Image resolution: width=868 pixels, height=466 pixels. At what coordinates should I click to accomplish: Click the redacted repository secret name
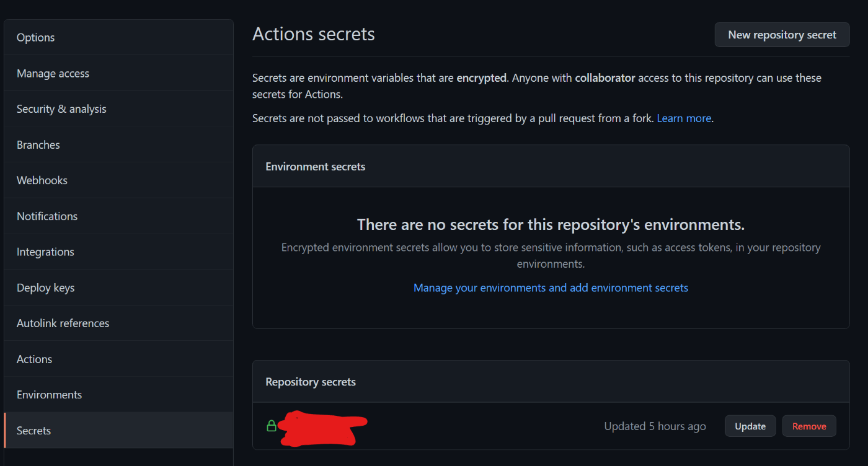pos(322,428)
